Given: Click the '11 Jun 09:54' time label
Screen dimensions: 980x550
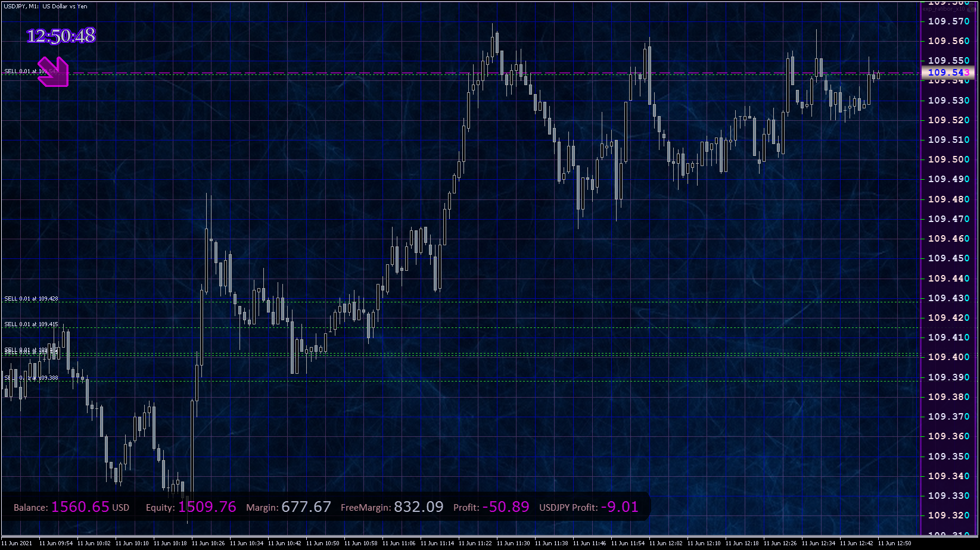Looking at the screenshot, I should coord(56,543).
